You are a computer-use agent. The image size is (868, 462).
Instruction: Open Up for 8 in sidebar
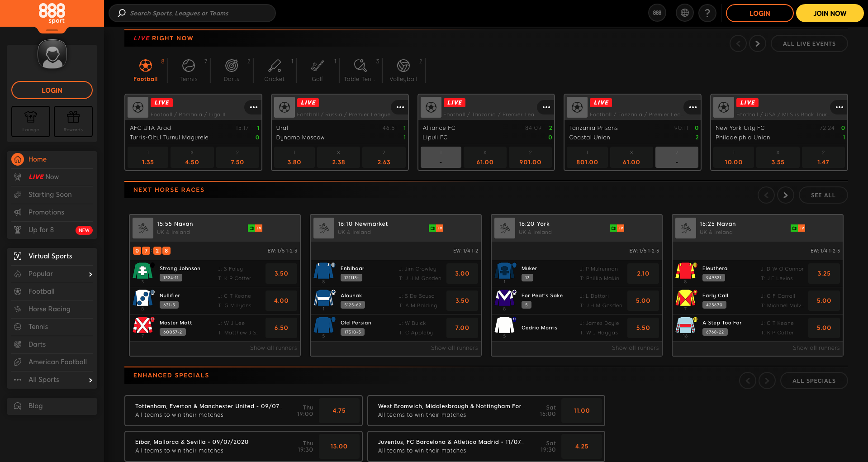pyautogui.click(x=52, y=230)
